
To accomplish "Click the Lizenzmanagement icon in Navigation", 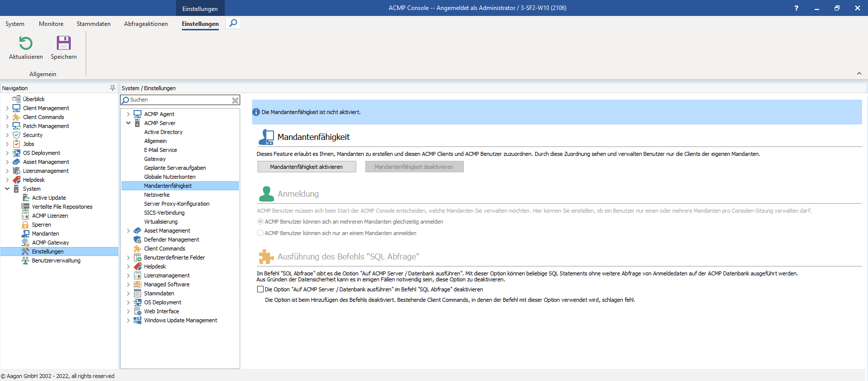I will [16, 171].
